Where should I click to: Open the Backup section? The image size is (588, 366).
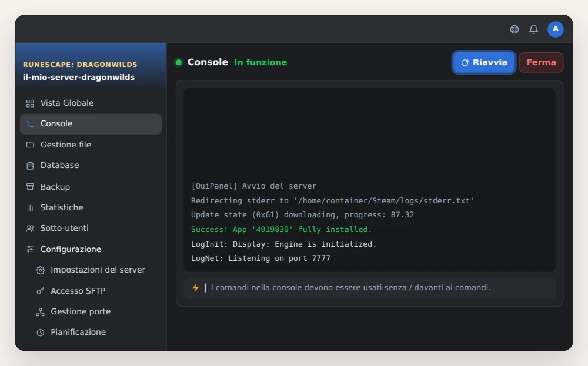click(x=91, y=187)
